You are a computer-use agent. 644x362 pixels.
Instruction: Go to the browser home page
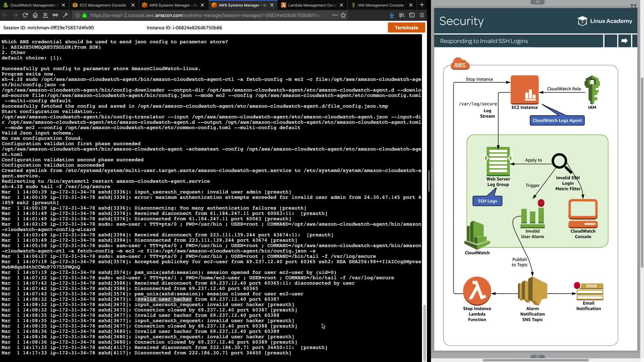pos(35,15)
